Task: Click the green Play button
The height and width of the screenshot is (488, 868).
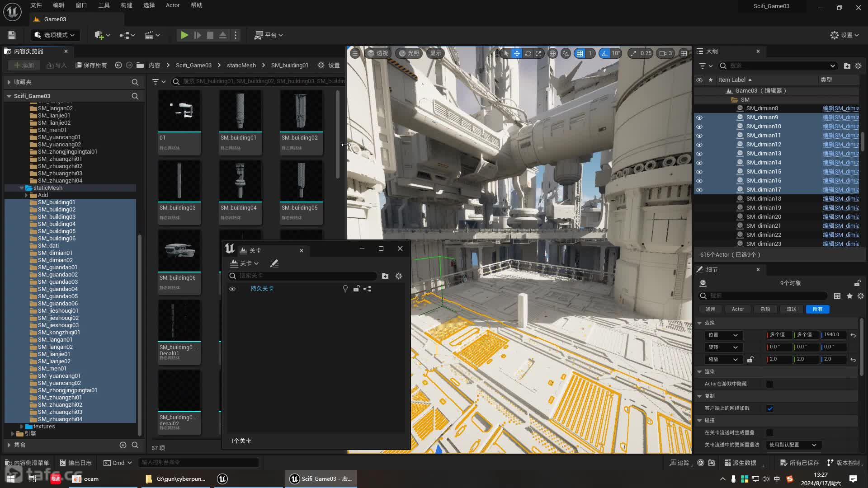Action: click(184, 35)
